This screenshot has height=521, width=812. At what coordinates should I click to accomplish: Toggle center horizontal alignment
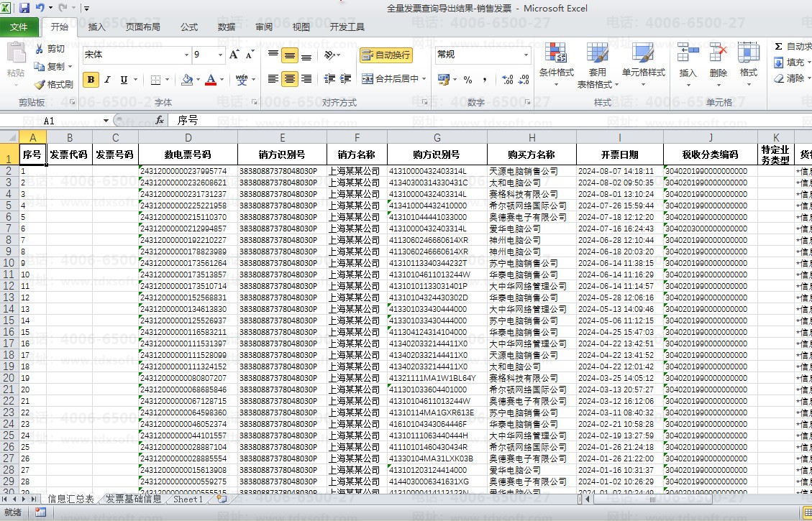tap(290, 78)
